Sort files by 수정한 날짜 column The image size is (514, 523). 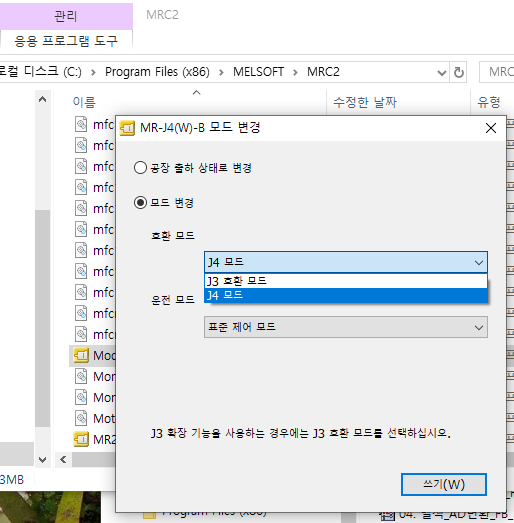[x=365, y=102]
